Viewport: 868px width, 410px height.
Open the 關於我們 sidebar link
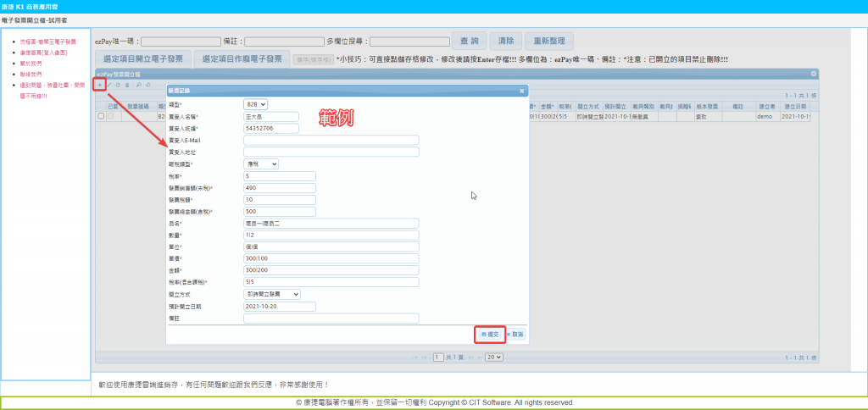[31, 64]
